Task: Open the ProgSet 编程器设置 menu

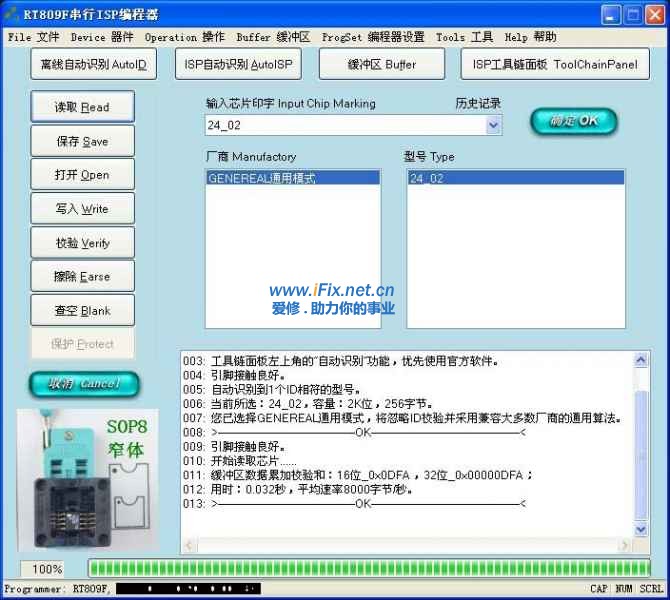Action: (x=373, y=37)
